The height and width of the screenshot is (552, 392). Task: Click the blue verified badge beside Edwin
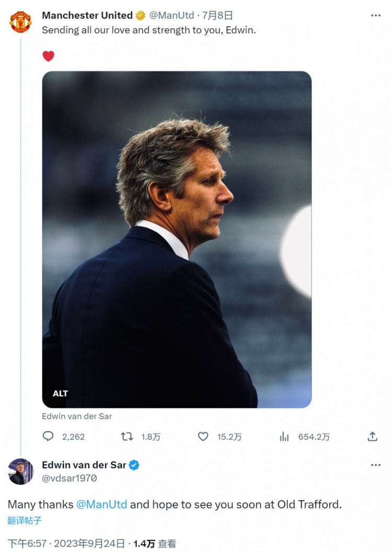tap(134, 465)
